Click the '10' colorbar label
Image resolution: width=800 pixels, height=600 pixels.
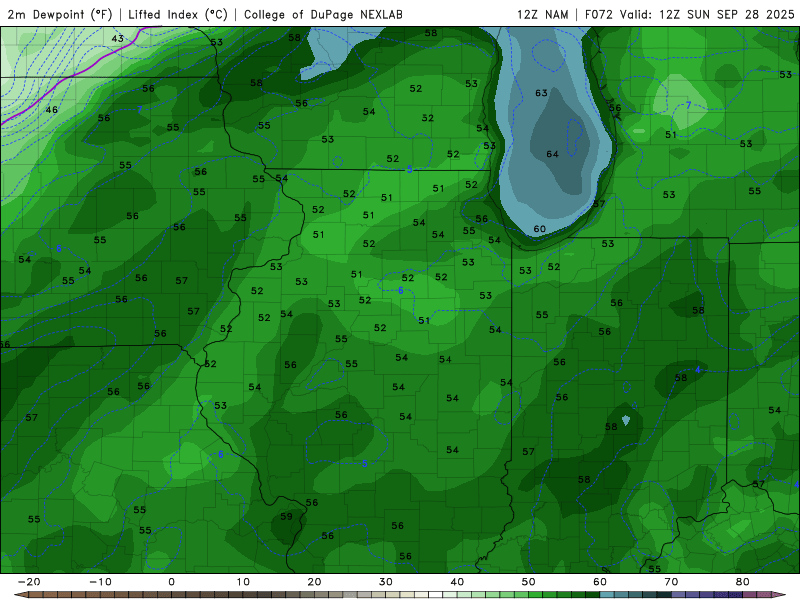click(243, 582)
